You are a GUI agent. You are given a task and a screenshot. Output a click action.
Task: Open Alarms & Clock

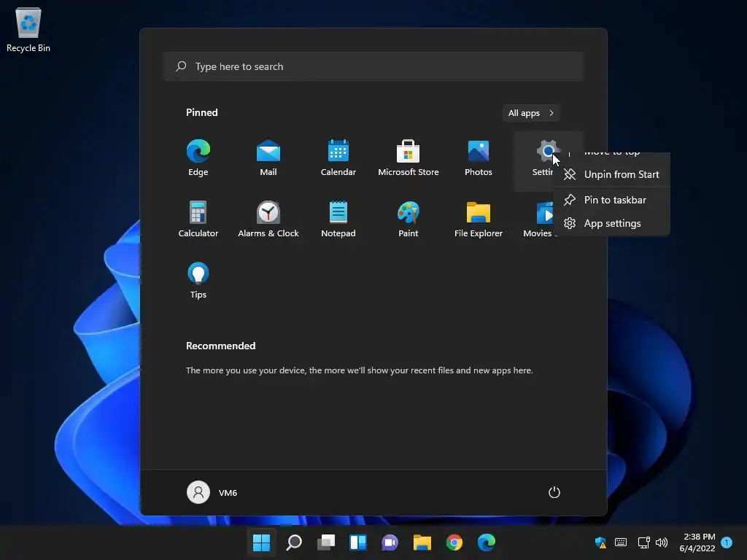268,219
